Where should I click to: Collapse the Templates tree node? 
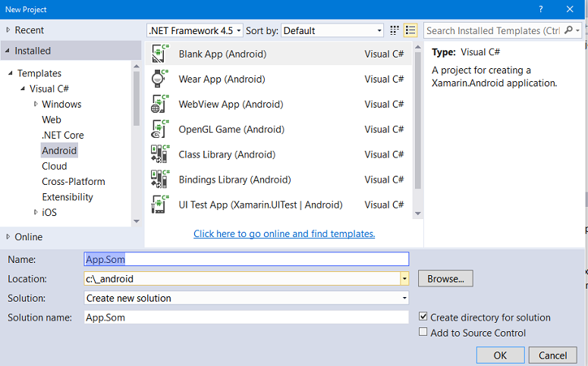[x=11, y=73]
